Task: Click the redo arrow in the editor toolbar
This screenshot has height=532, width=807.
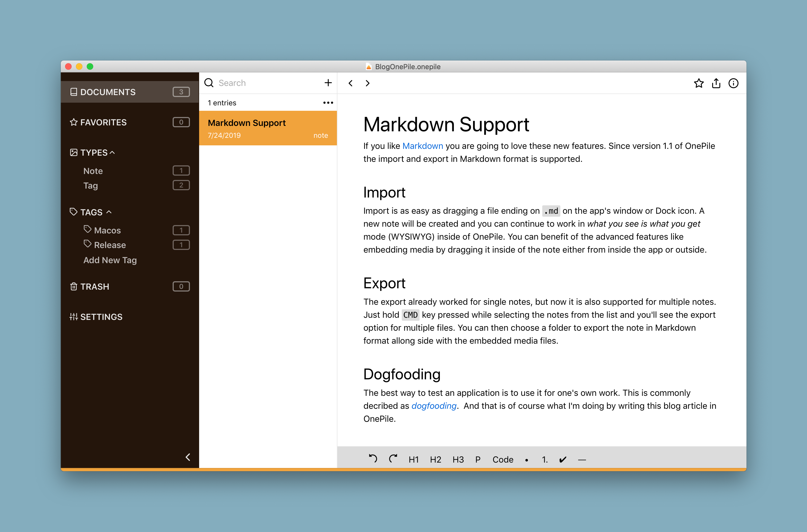Action: pyautogui.click(x=393, y=459)
